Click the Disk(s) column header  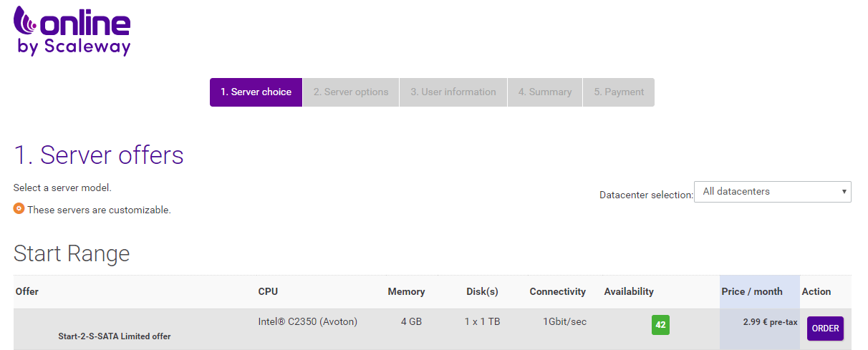click(x=482, y=291)
